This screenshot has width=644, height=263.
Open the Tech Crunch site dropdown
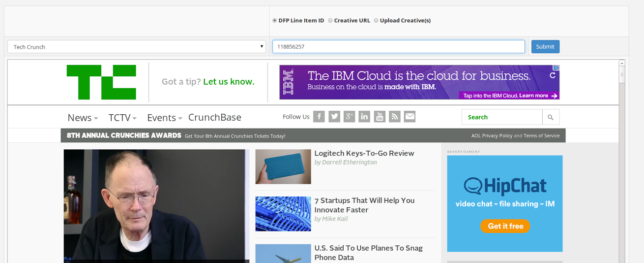pos(137,47)
